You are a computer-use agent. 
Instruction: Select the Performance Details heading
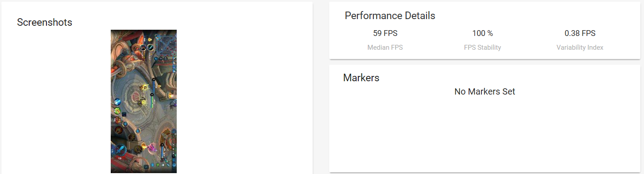pyautogui.click(x=390, y=16)
